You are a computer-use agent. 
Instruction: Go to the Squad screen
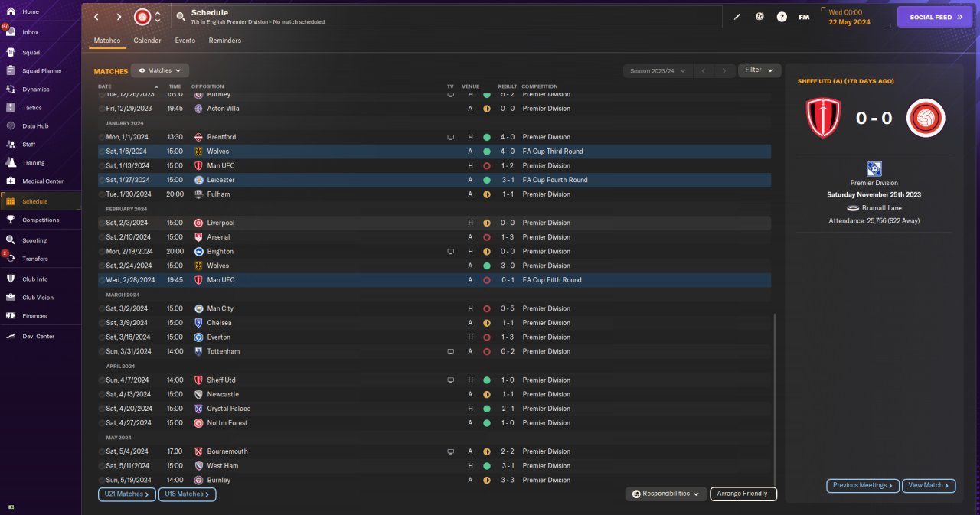coord(31,53)
